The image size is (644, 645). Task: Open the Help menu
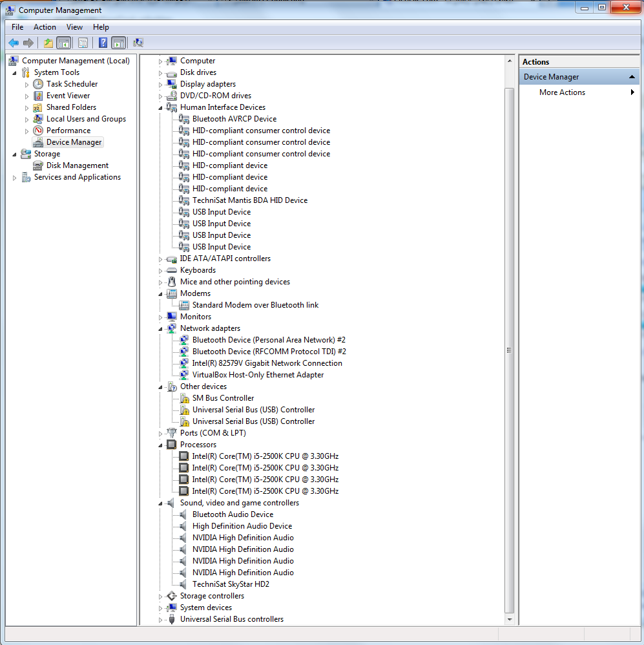(101, 27)
